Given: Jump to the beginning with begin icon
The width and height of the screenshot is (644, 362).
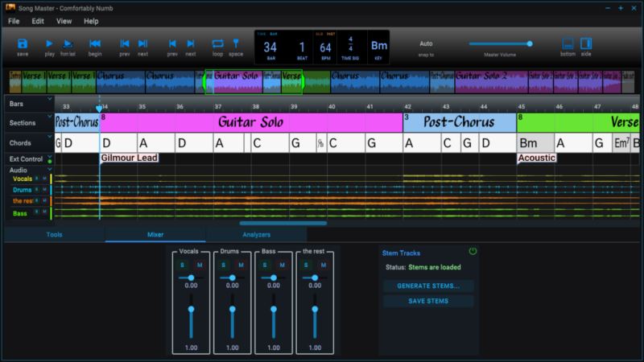Looking at the screenshot, I should tap(95, 43).
